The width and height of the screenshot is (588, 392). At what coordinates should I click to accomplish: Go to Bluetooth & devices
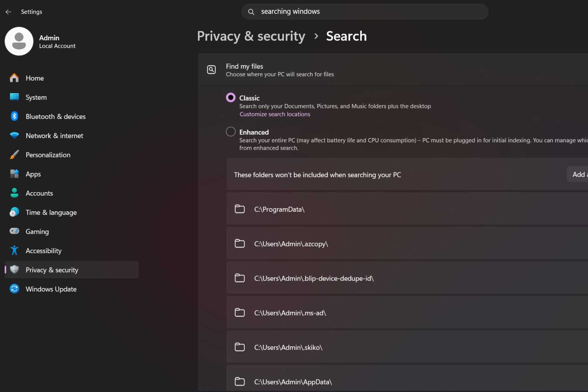(71, 117)
